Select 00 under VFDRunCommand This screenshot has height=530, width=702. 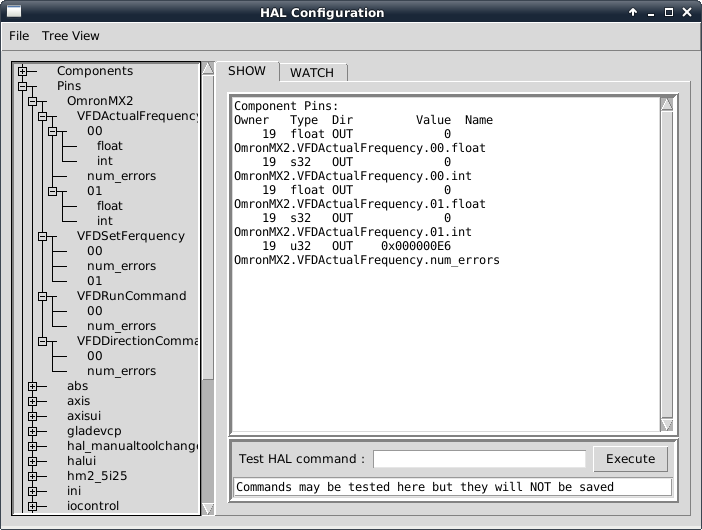pos(94,311)
